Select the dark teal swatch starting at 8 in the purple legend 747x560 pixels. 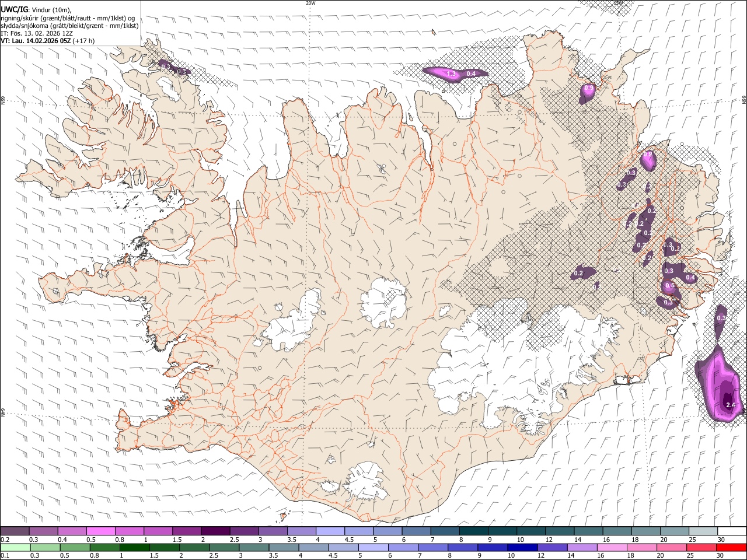click(x=474, y=531)
